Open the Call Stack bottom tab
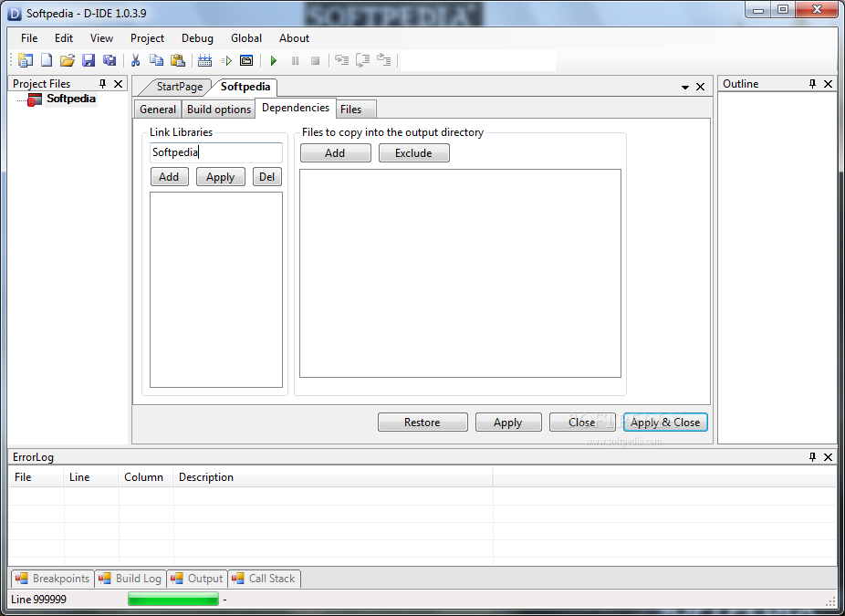Image resolution: width=845 pixels, height=616 pixels. [264, 579]
